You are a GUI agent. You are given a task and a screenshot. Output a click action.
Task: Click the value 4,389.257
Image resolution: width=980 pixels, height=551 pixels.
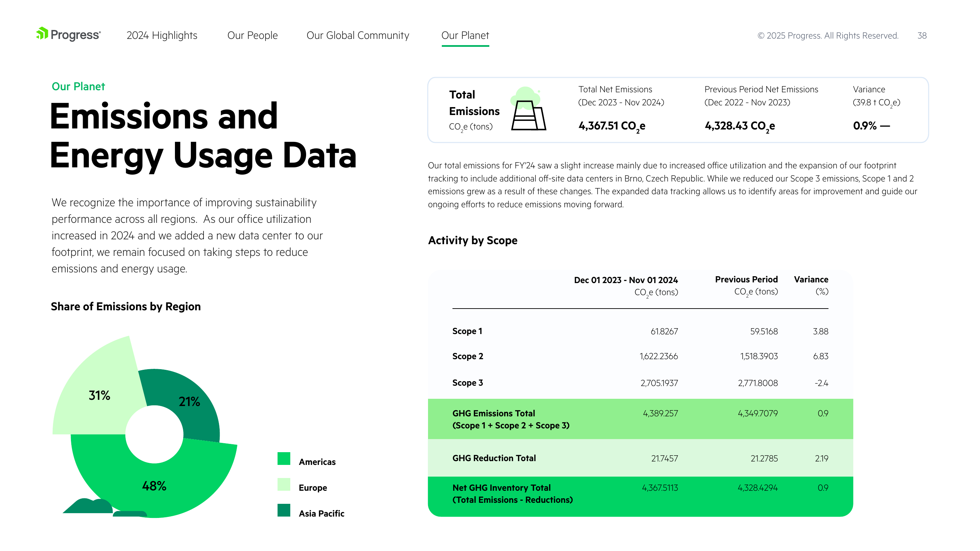[x=660, y=413]
